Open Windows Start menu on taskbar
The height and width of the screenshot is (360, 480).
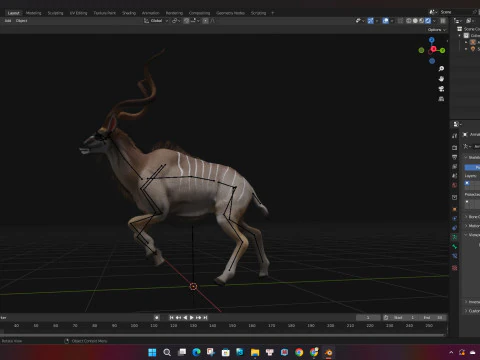(152, 352)
